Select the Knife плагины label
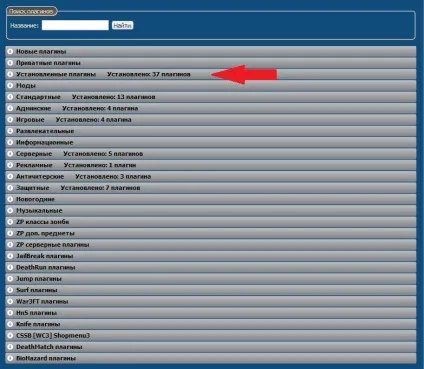This screenshot has height=369, width=424. click(38, 324)
